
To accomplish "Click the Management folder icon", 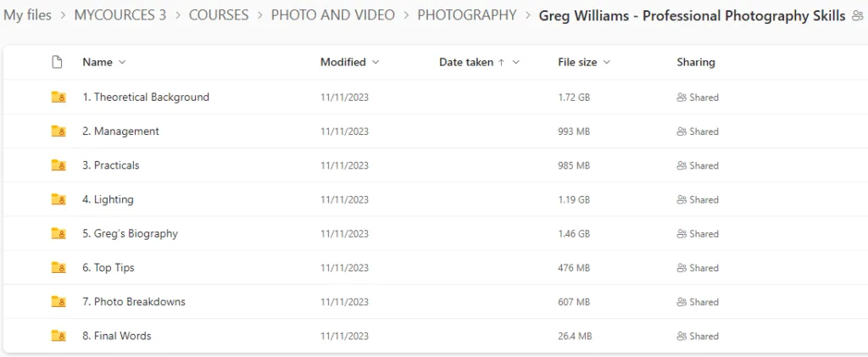I will 58,131.
